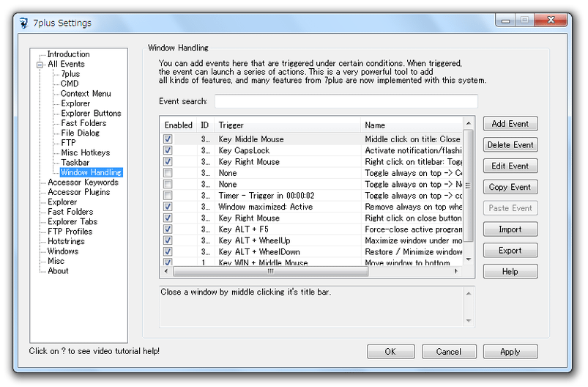Toggle the Key ALT + WheelUp checkbox

coord(168,240)
